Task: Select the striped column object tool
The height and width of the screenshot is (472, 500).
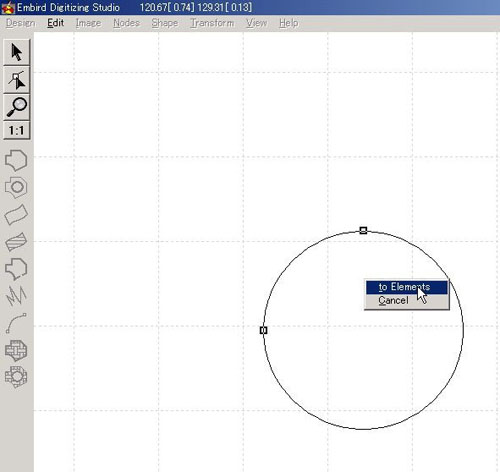Action: click(16, 241)
